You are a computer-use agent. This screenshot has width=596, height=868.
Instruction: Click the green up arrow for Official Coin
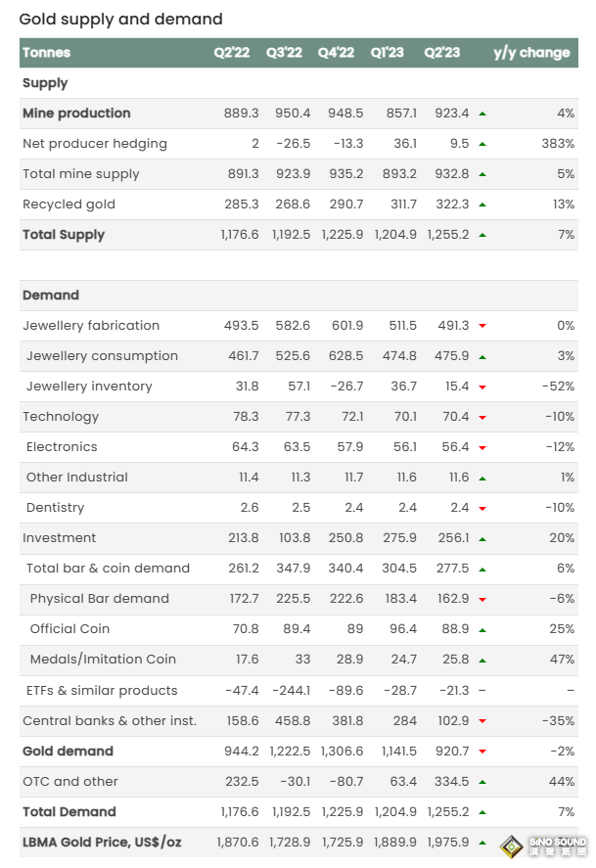[x=482, y=629]
